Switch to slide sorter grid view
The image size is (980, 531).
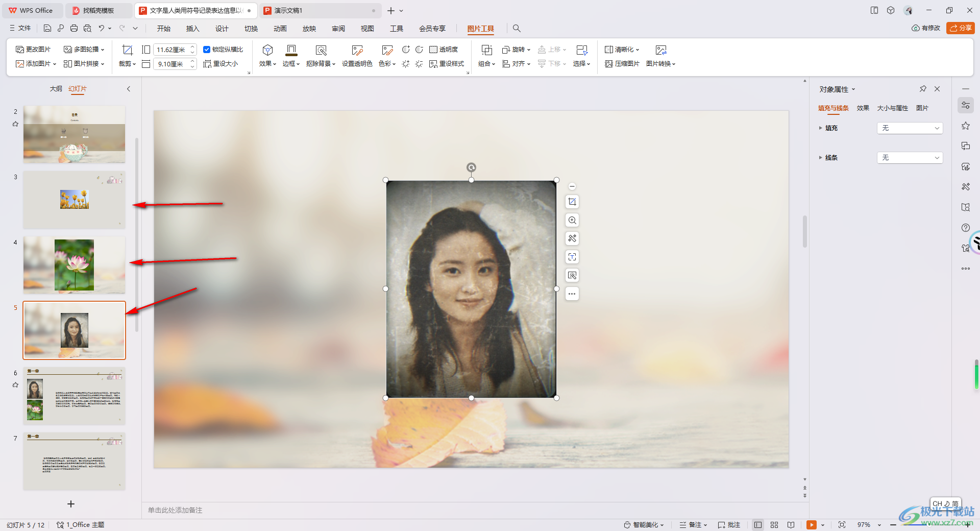(774, 525)
